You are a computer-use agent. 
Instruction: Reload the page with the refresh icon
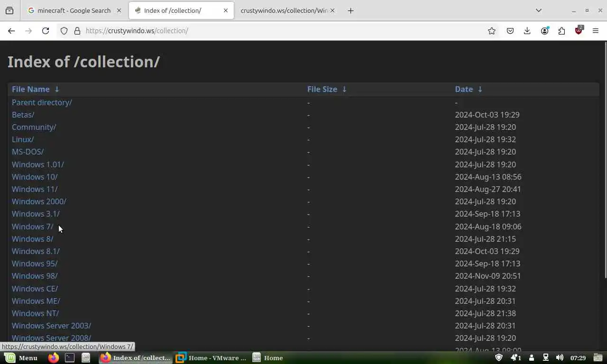tap(46, 31)
